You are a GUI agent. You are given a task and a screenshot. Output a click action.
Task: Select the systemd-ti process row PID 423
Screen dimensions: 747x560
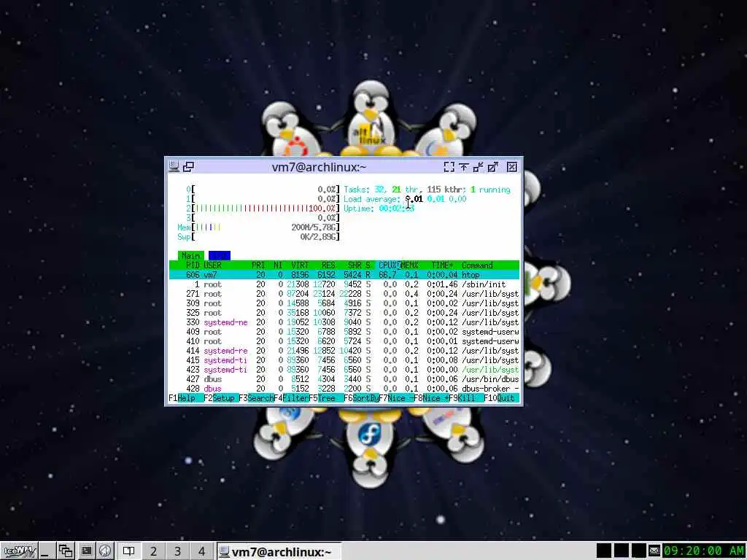[x=344, y=370]
